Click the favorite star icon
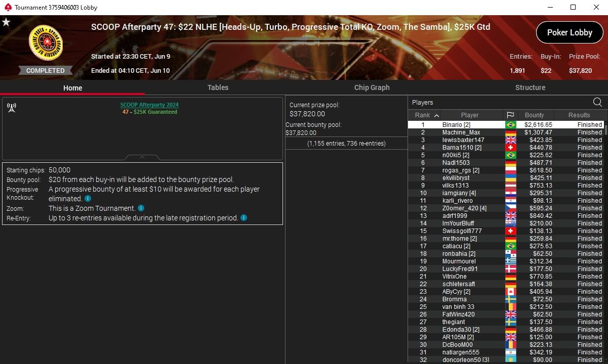The image size is (608, 364). [6, 22]
